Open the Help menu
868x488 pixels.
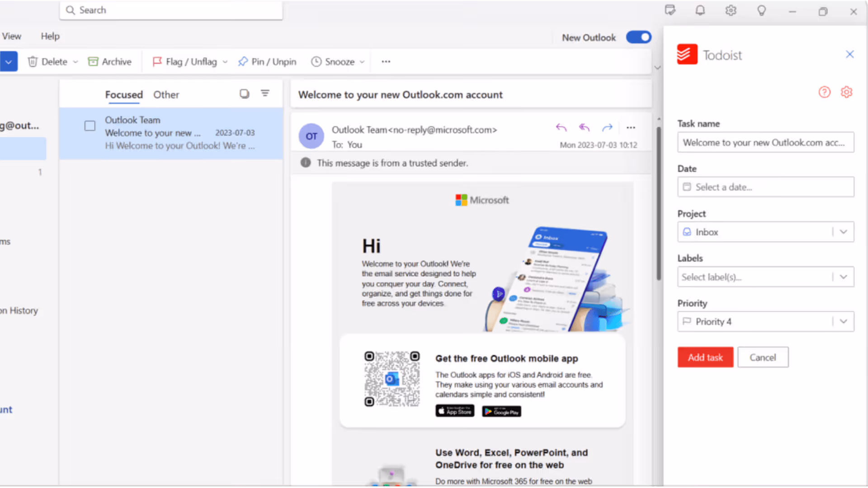pos(50,36)
